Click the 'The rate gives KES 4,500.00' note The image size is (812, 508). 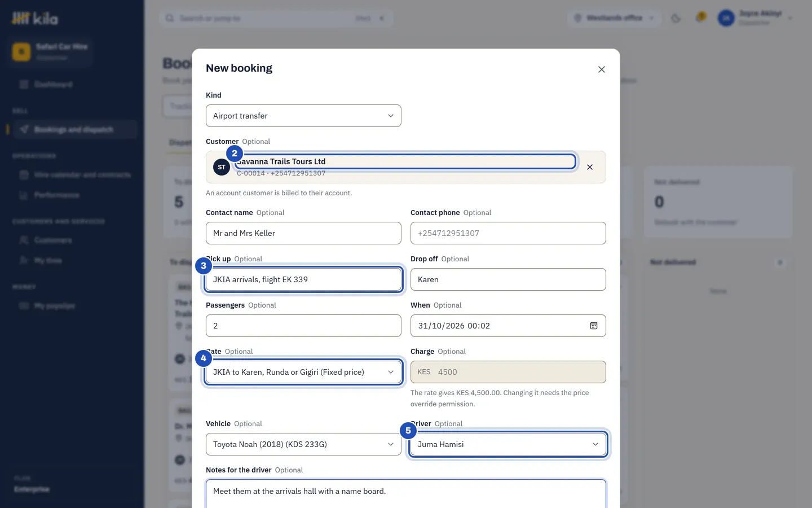tap(500, 398)
